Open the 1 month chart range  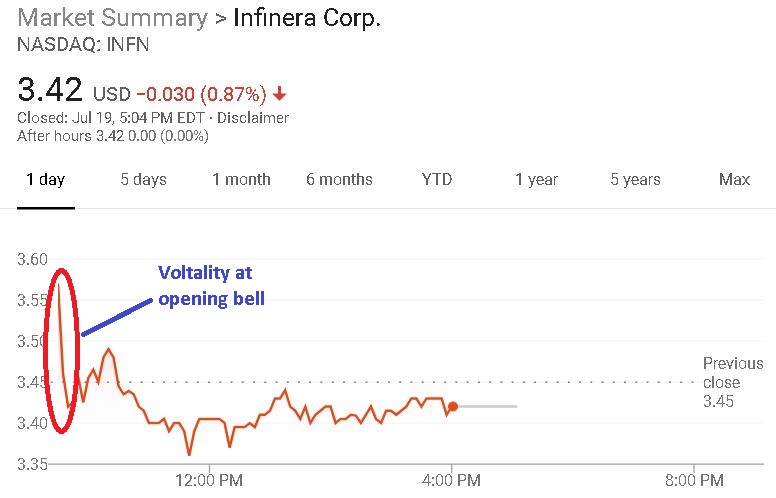click(241, 180)
